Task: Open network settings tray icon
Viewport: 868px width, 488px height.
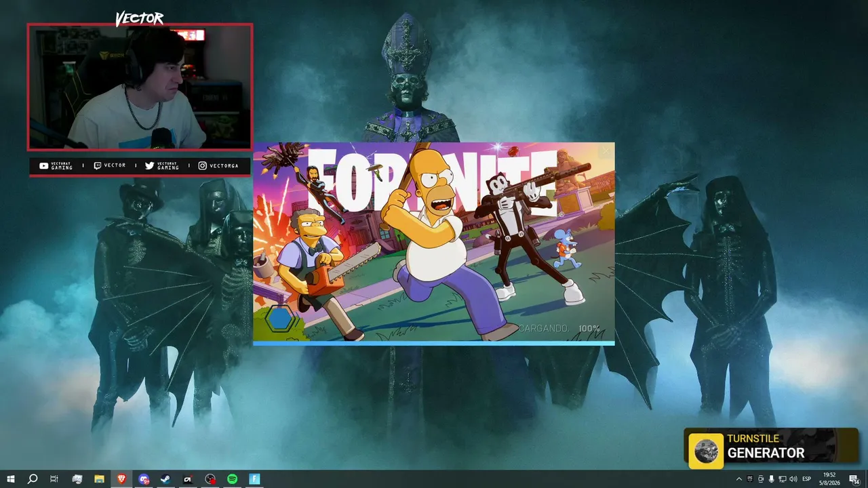Action: click(x=783, y=479)
